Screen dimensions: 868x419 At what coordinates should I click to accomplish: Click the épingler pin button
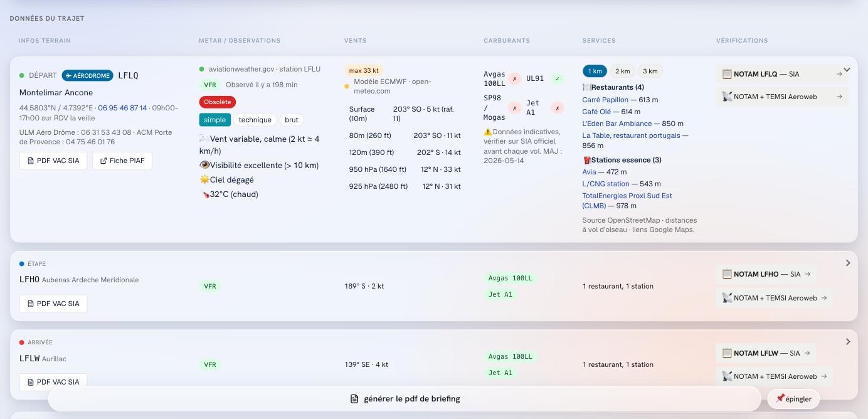coord(793,399)
